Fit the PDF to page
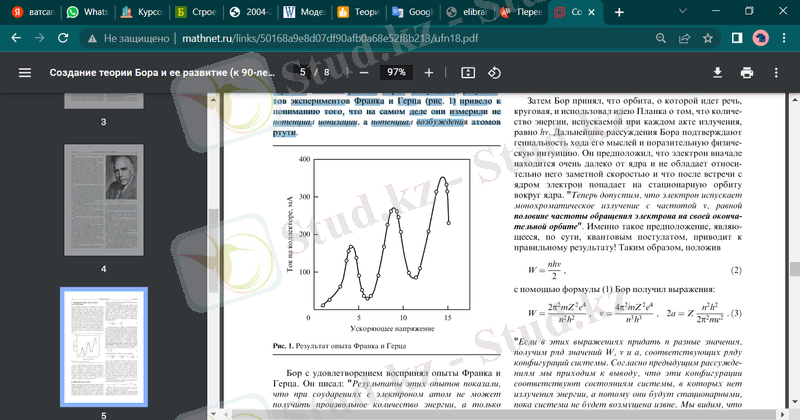 coord(468,73)
